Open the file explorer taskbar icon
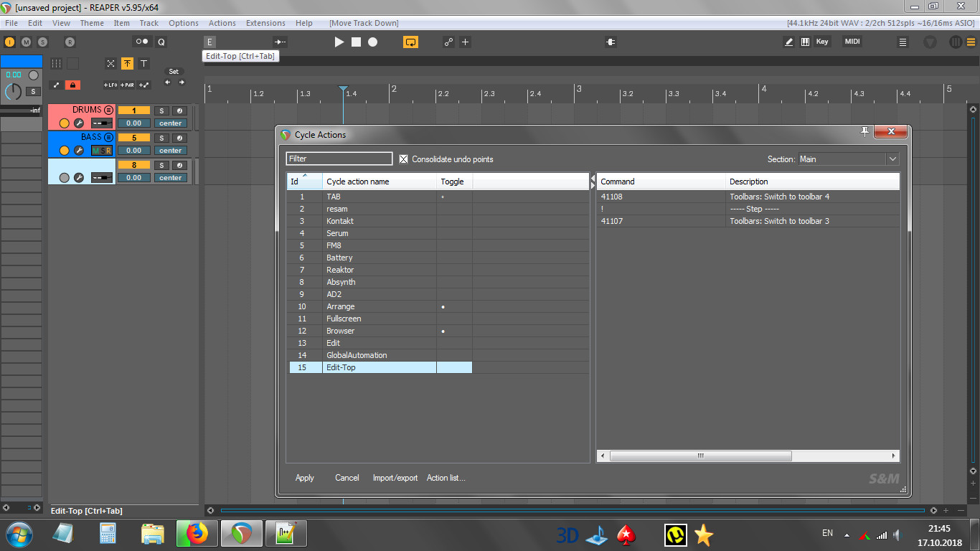 [x=152, y=534]
